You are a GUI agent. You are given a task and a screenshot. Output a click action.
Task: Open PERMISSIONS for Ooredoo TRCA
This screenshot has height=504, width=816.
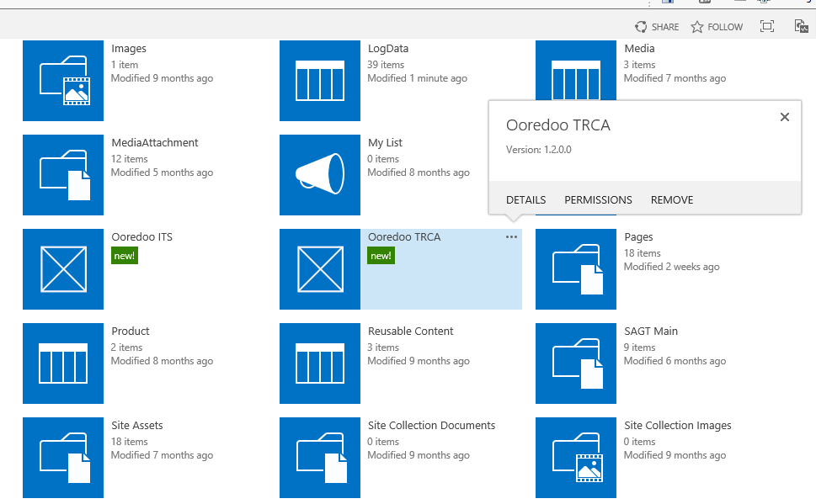(598, 199)
